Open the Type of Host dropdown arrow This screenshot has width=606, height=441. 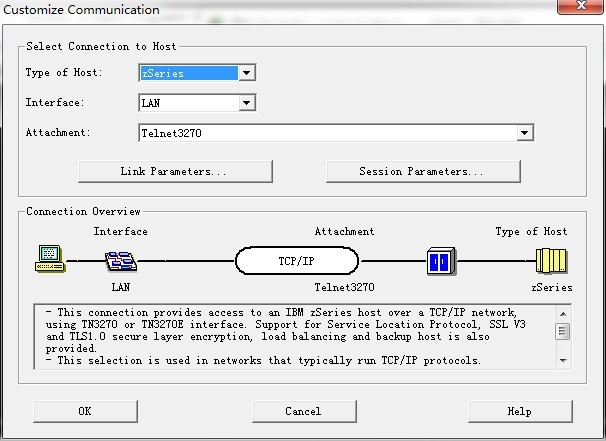[247, 73]
